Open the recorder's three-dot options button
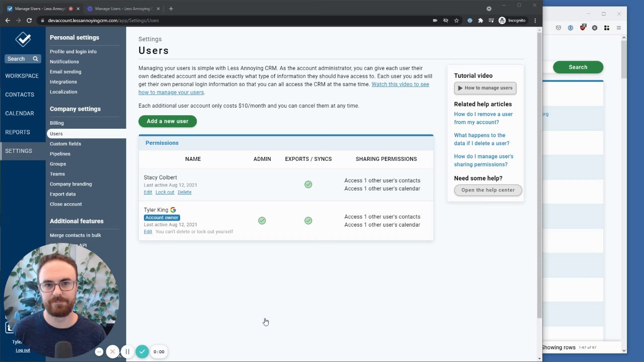This screenshot has height=362, width=644. 99,352
